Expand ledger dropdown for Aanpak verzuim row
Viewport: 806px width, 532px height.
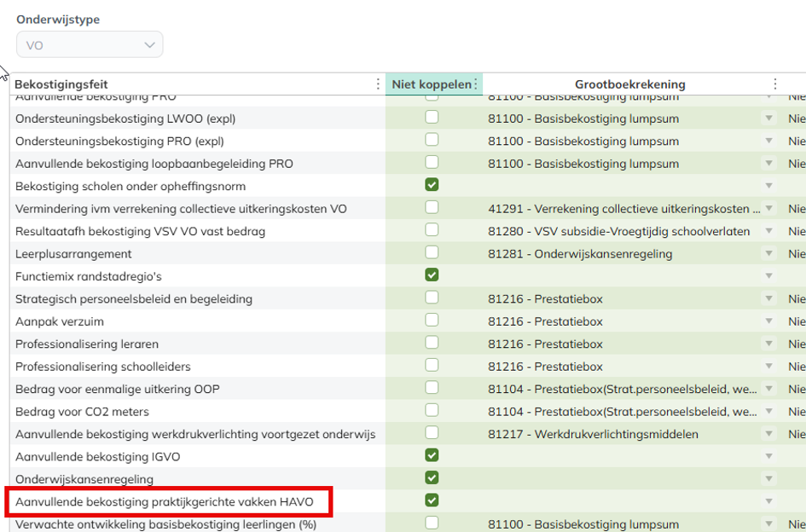pos(768,321)
